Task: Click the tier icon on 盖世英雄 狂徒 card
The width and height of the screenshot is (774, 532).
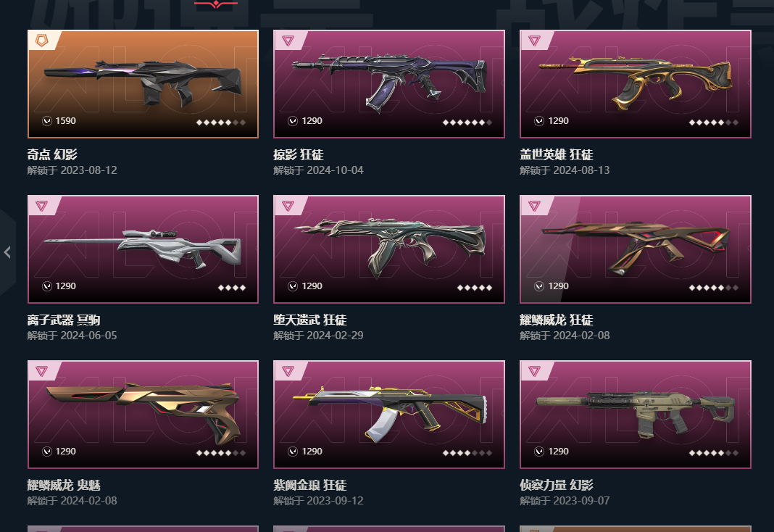Action: click(x=534, y=41)
